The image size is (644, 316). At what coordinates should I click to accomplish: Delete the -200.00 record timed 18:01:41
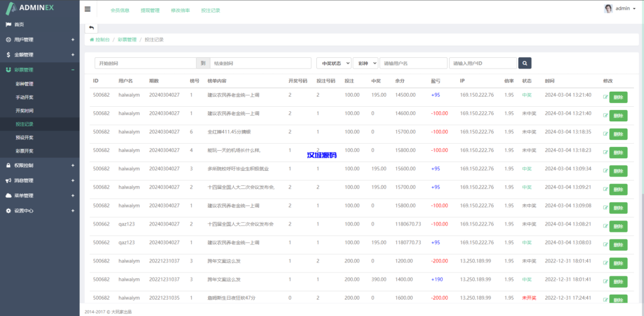click(618, 263)
